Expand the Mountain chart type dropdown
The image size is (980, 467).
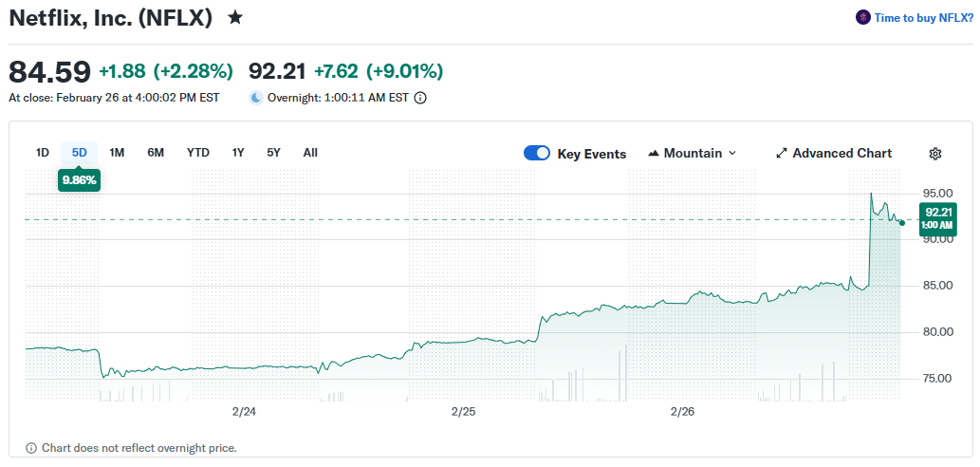731,154
